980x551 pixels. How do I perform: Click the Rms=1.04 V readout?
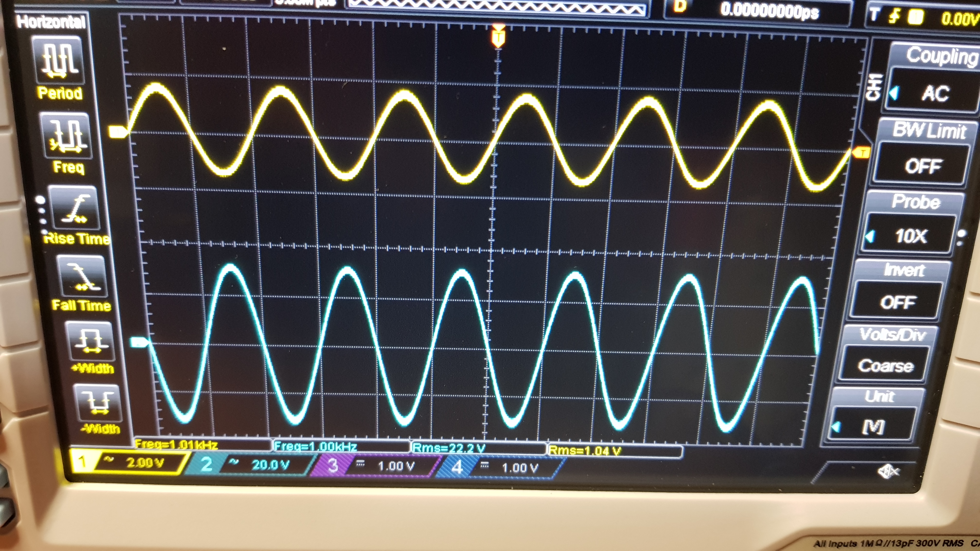585,451
